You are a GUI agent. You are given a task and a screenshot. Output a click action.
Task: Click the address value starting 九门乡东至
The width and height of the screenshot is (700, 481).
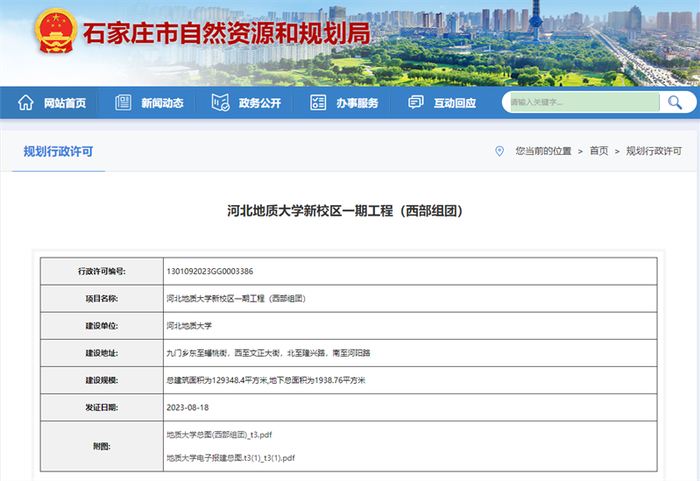[x=268, y=353]
